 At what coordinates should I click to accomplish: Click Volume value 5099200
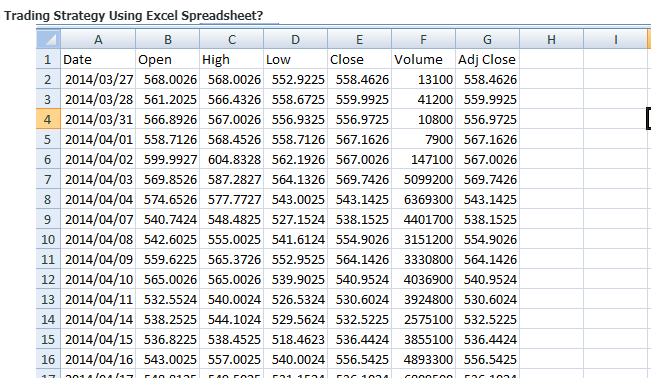[x=423, y=179]
